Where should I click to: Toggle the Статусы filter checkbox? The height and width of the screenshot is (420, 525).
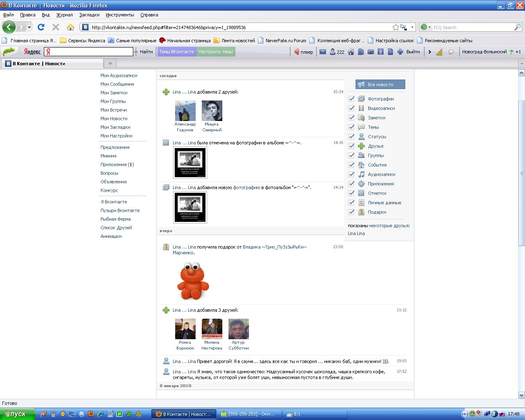click(351, 137)
